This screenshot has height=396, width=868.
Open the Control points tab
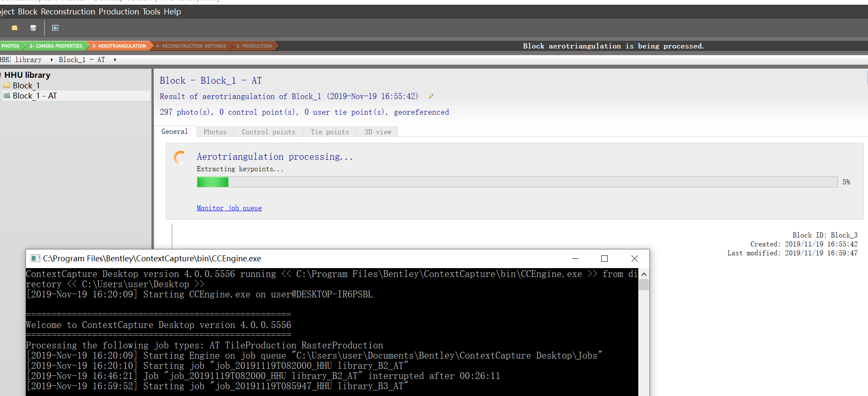pos(269,132)
